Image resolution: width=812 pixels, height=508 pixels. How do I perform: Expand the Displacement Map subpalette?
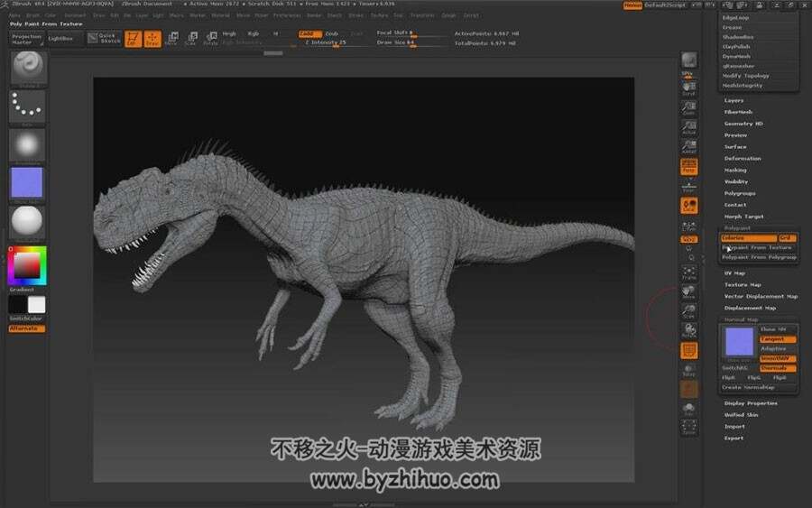[750, 308]
